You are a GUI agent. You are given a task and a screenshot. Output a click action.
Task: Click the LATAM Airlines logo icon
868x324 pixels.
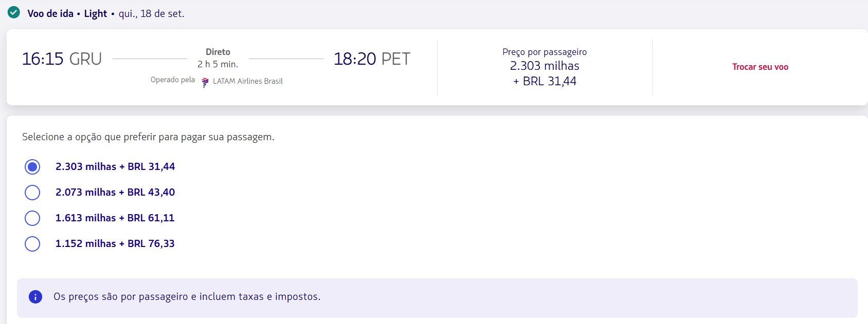pyautogui.click(x=205, y=82)
